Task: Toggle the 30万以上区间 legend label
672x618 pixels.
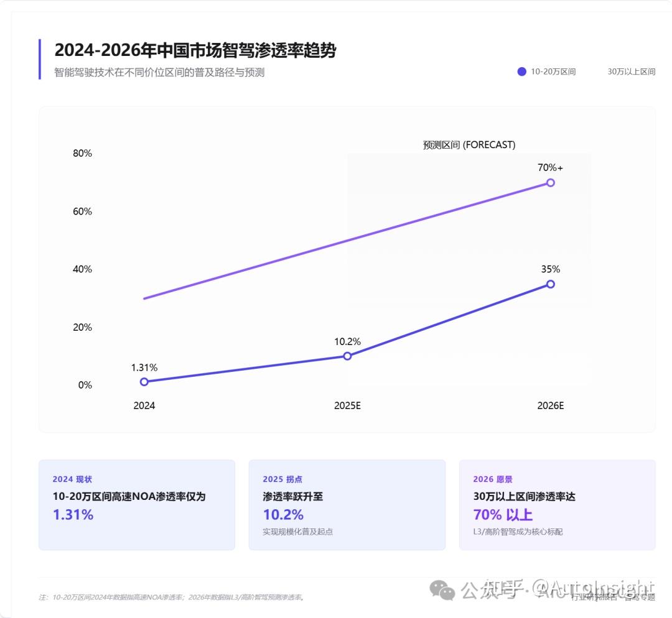Action: click(632, 71)
